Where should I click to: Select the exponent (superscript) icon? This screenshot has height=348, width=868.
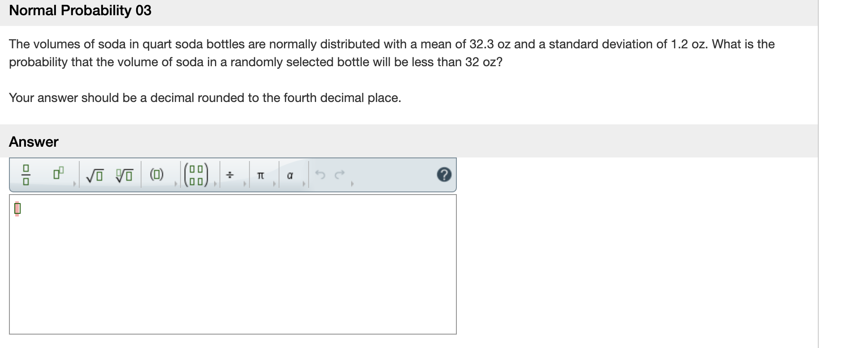(x=57, y=174)
